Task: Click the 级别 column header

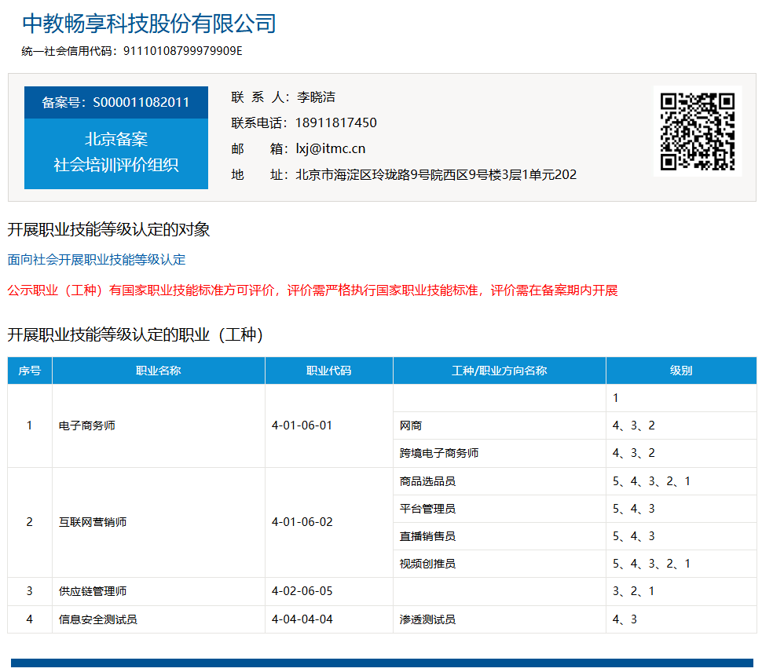Action: pos(680,371)
